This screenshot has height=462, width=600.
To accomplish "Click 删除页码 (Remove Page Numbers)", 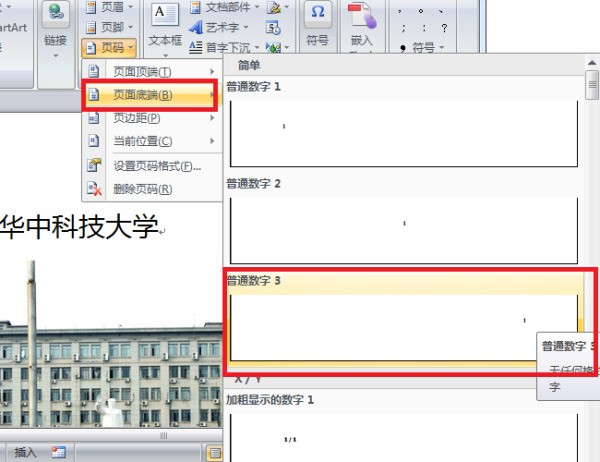I will 150,189.
